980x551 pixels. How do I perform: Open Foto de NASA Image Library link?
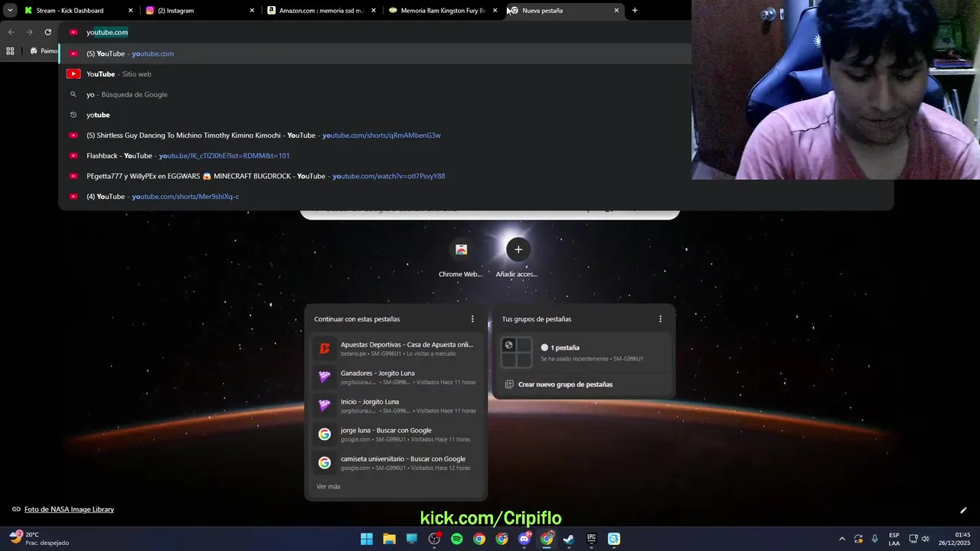[69, 510]
